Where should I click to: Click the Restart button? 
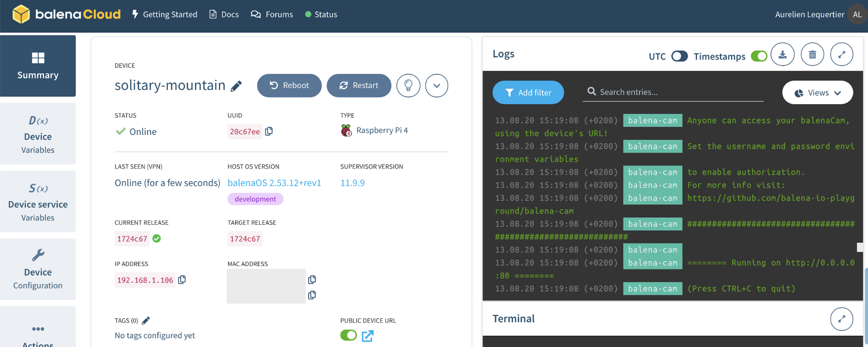click(x=359, y=85)
